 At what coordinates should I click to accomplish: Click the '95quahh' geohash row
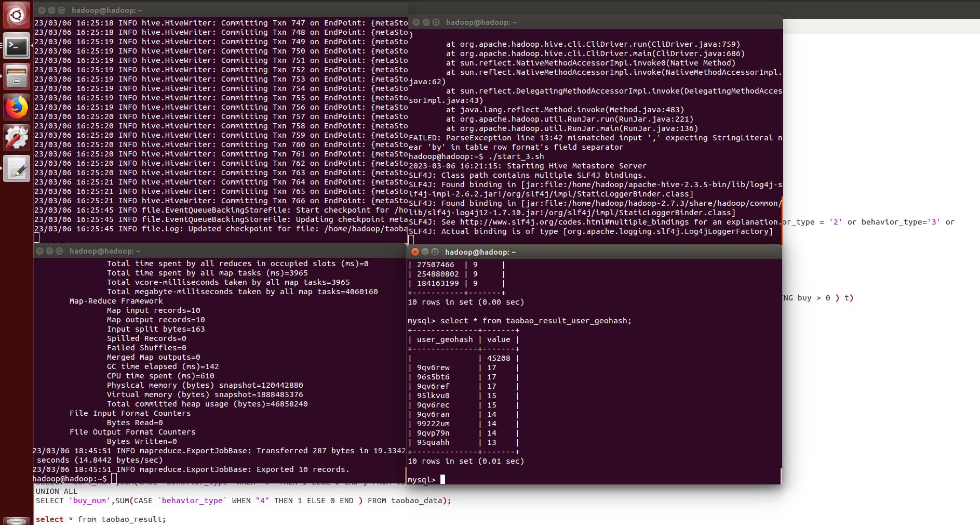463,442
